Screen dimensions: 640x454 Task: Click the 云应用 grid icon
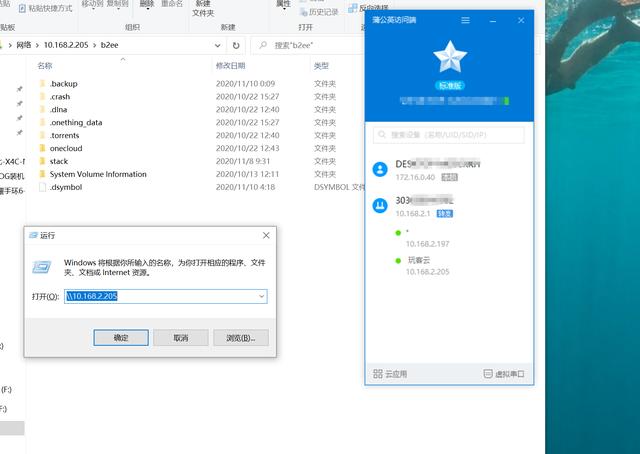[x=378, y=374]
